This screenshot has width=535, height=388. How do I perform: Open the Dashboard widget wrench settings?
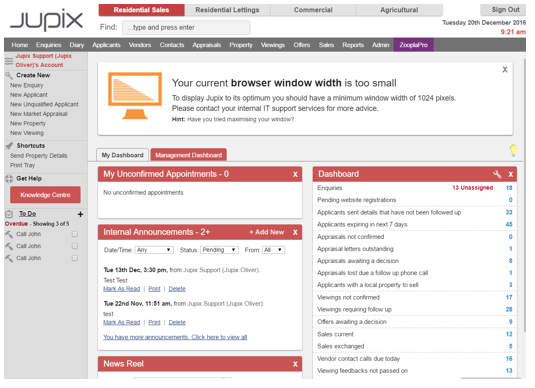point(497,174)
